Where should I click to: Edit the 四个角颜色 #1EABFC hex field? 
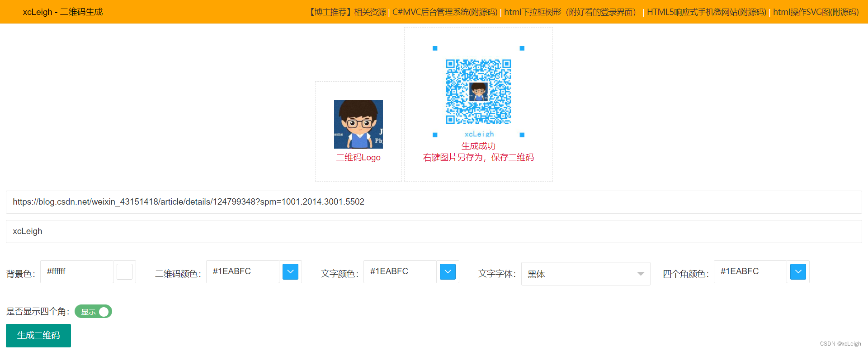750,271
